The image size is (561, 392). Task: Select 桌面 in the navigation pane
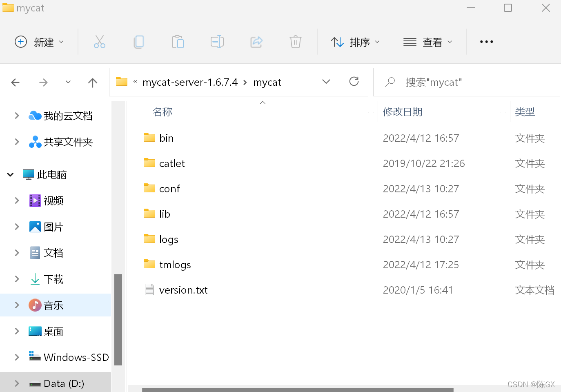pyautogui.click(x=53, y=332)
